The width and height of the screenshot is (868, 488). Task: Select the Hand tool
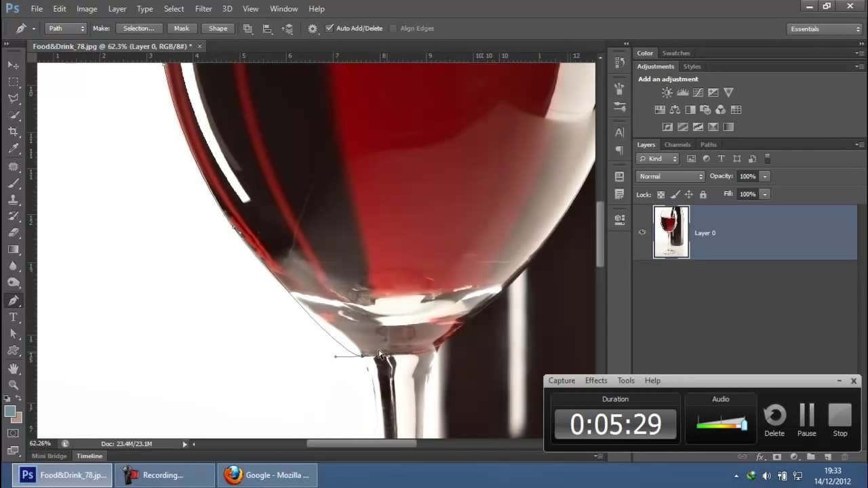coord(13,368)
